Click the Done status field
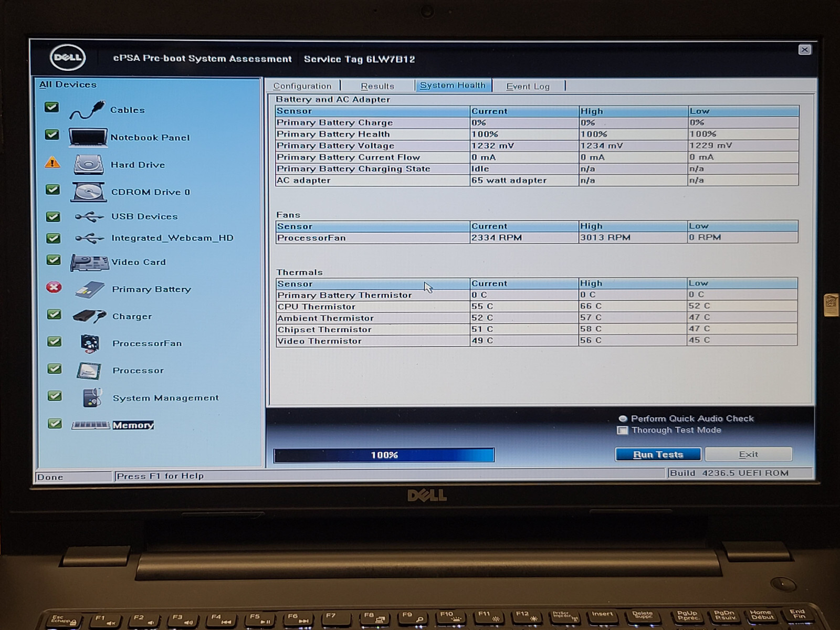Image resolution: width=840 pixels, height=630 pixels. point(73,477)
